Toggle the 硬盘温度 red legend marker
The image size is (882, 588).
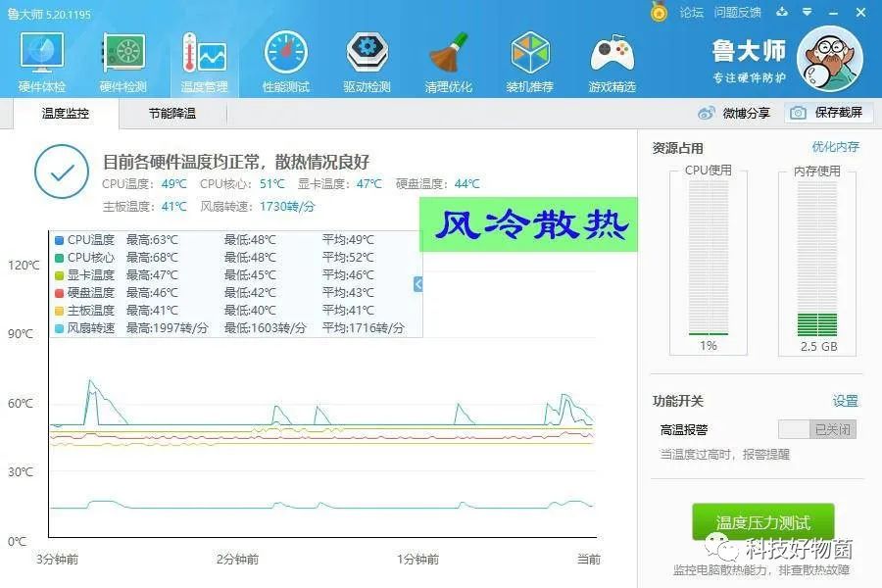click(59, 293)
